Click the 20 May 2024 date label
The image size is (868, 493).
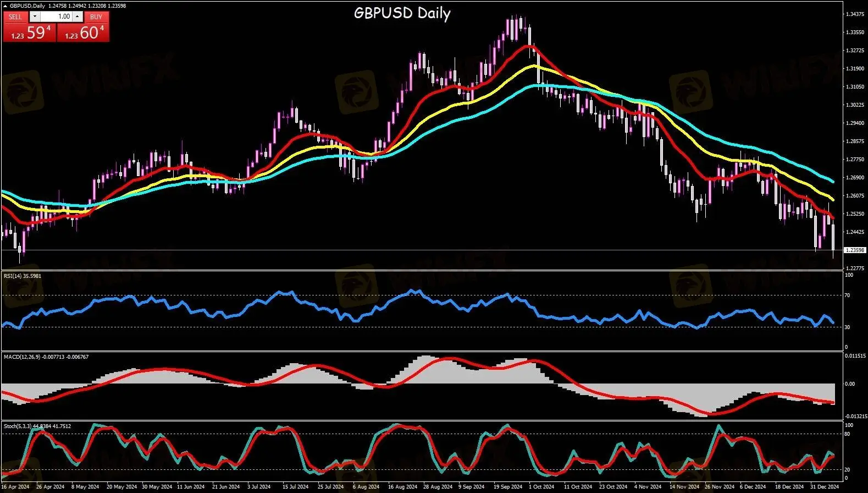121,487
